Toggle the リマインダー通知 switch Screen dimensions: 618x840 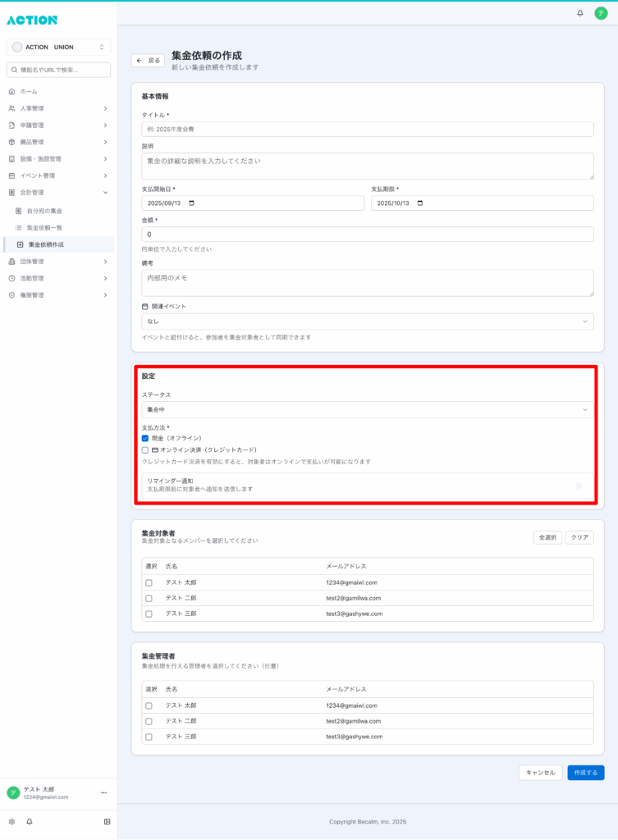click(578, 486)
